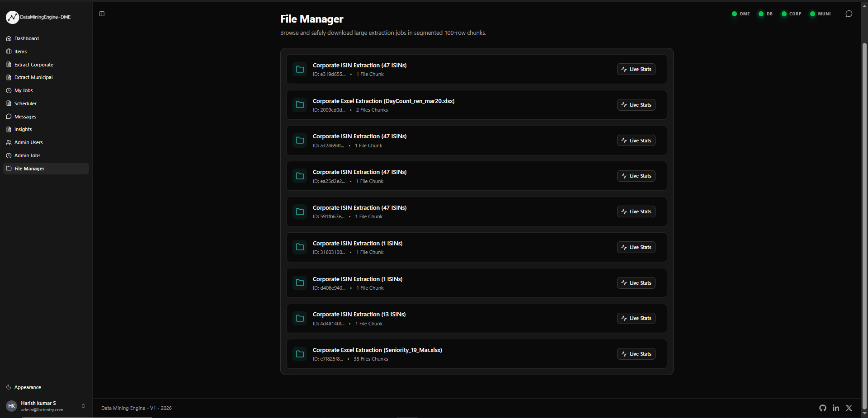Expand the Harish kumar S account menu
Image resolution: width=868 pixels, height=418 pixels.
point(46,406)
